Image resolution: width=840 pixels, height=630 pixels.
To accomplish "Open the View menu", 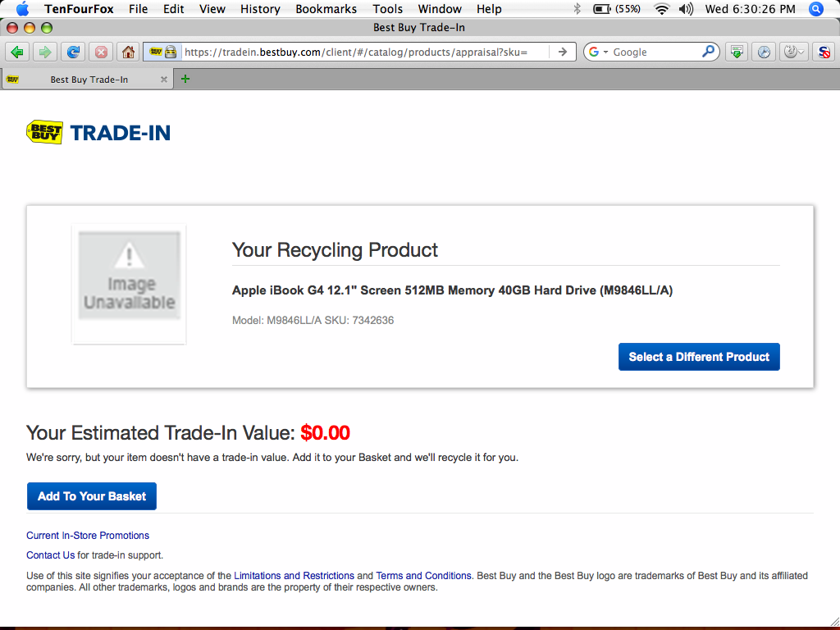I will [x=212, y=8].
